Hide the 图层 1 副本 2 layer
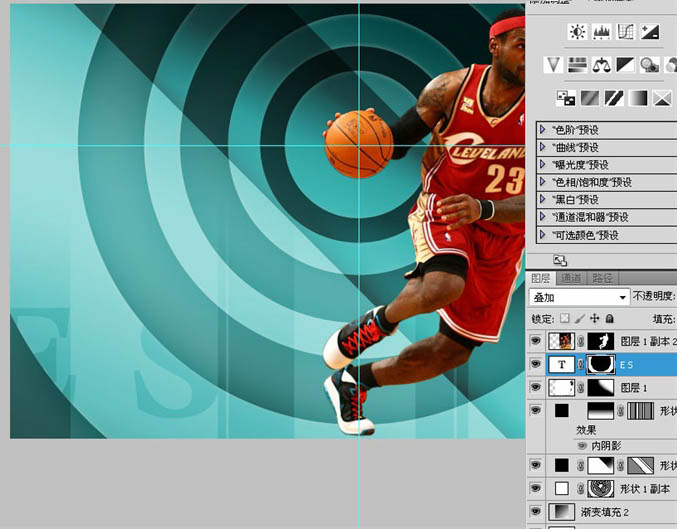The width and height of the screenshot is (677, 529). tap(535, 341)
